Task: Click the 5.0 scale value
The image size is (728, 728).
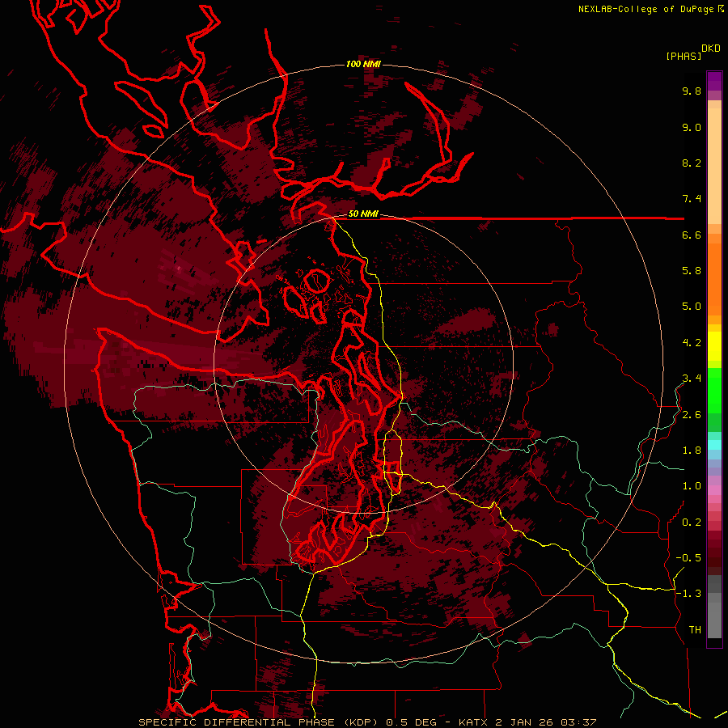Action: pyautogui.click(x=692, y=307)
